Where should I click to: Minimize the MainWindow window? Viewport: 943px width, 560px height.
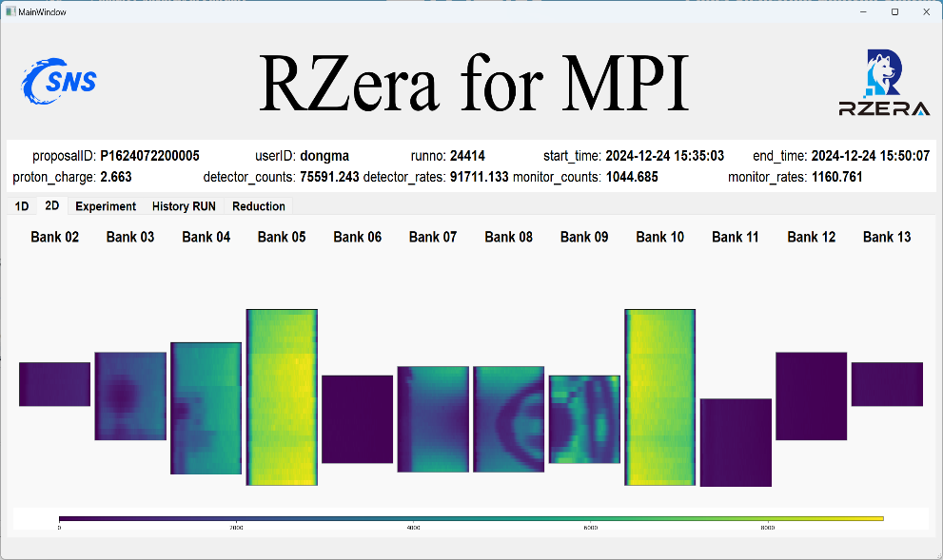tap(863, 11)
